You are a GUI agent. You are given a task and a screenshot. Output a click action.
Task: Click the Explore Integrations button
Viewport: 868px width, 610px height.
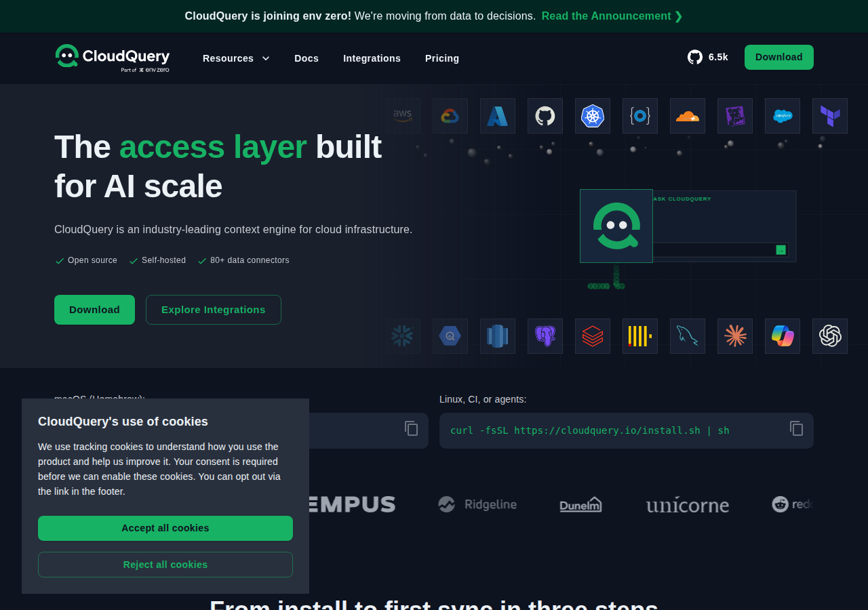click(214, 310)
